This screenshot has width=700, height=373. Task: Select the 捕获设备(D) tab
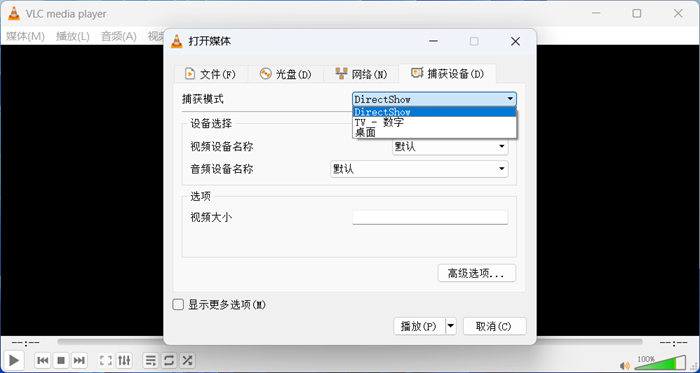[x=447, y=74]
